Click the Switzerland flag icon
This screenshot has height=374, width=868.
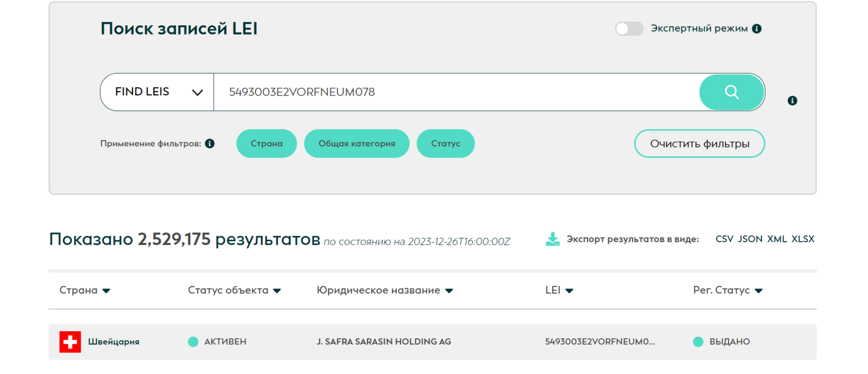(x=70, y=342)
